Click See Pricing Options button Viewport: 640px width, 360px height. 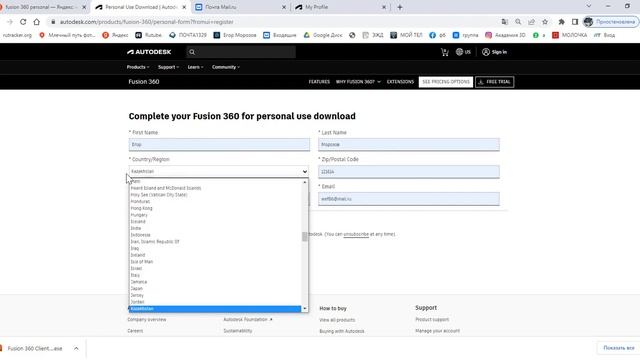tap(446, 82)
